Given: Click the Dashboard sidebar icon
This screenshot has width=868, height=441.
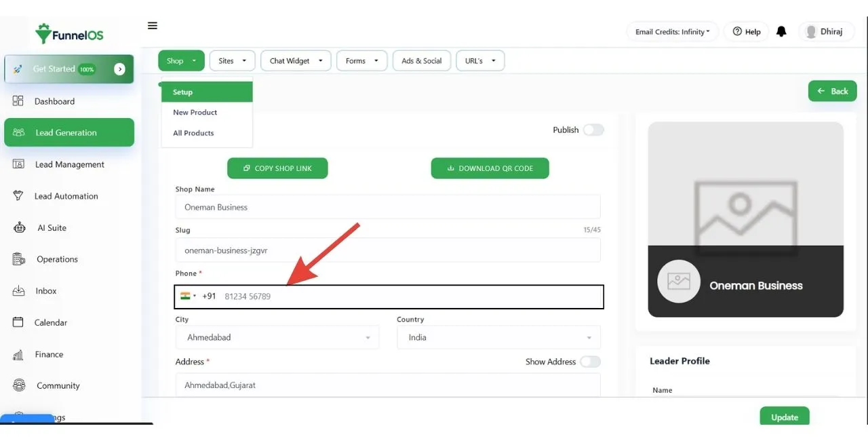Looking at the screenshot, I should 18,101.
